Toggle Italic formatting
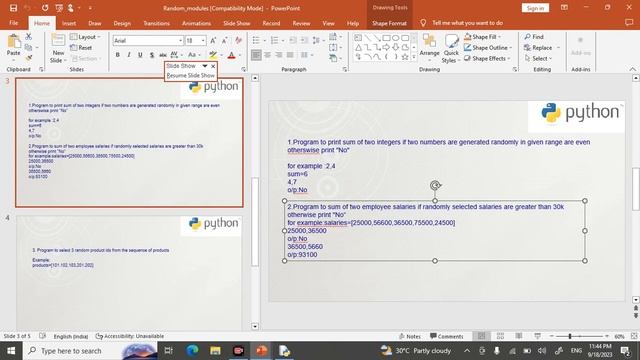Viewport: 640px width, 360px height. [x=129, y=55]
